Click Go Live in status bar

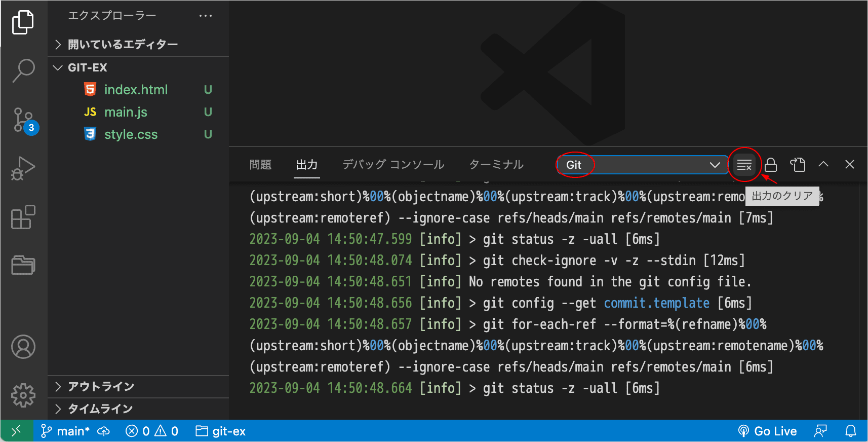tap(768, 431)
